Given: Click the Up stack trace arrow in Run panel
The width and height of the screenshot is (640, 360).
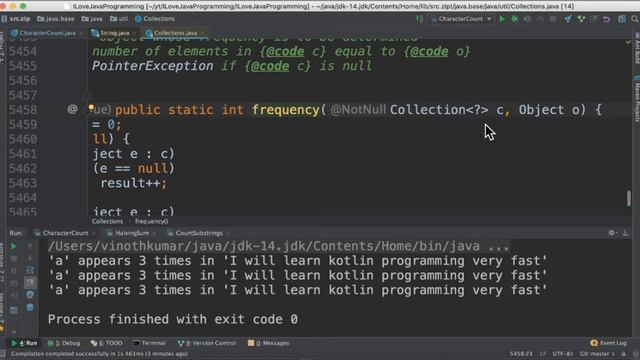Looking at the screenshot, I should 30,247.
